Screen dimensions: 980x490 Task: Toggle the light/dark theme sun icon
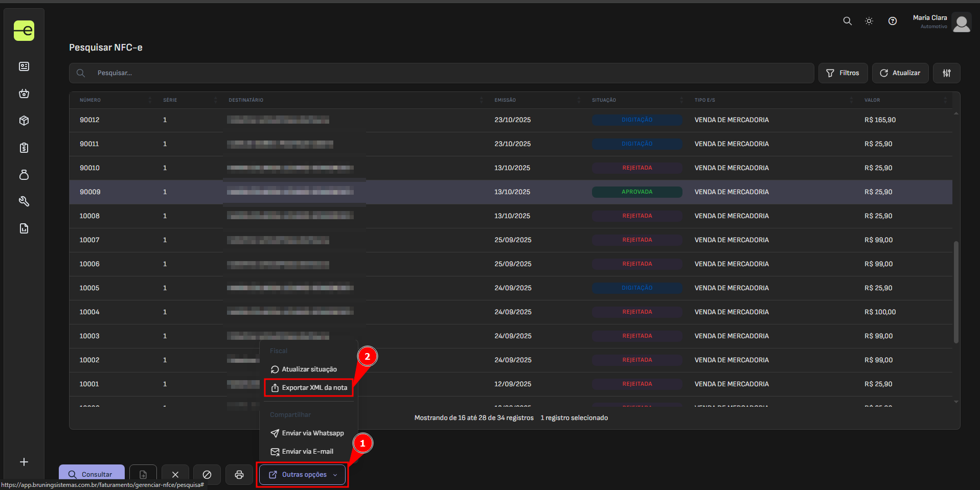[869, 21]
